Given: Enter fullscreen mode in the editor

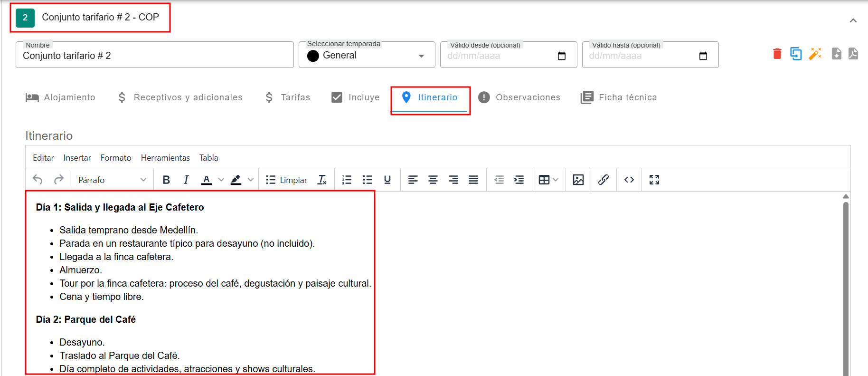Looking at the screenshot, I should click(654, 180).
